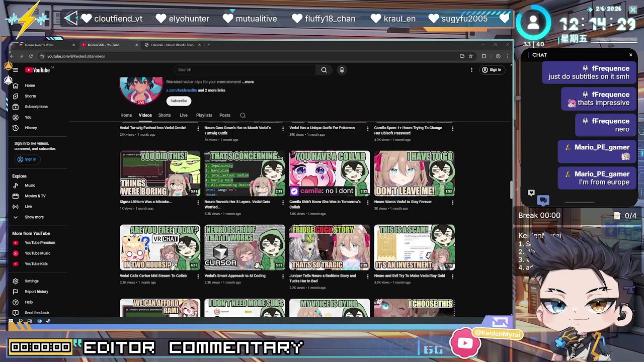
Task: Open 'You did this' video thumbnail
Action: tap(160, 173)
